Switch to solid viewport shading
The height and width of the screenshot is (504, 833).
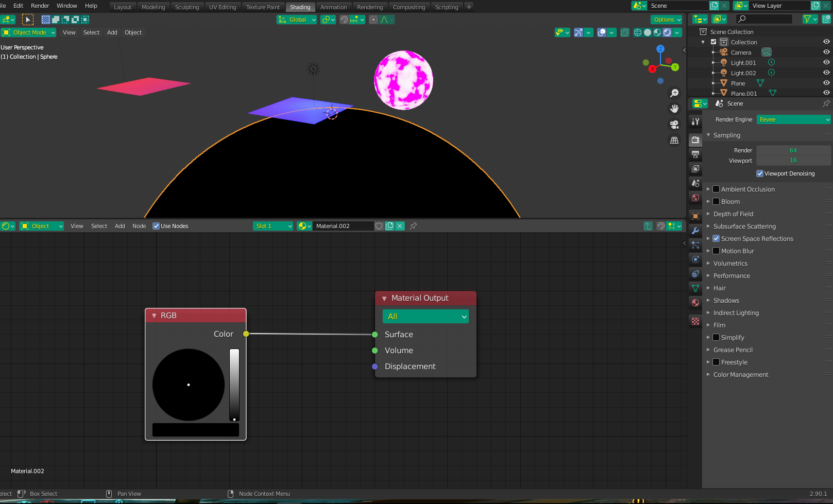coord(648,32)
